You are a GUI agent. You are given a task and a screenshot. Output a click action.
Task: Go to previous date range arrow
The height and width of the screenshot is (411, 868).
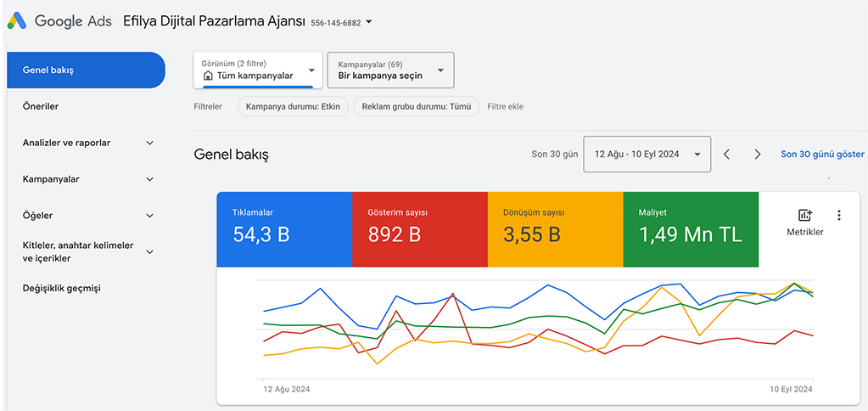click(x=726, y=155)
